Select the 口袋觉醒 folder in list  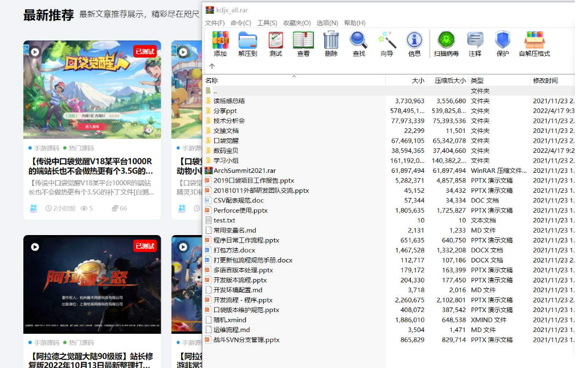[x=226, y=140]
